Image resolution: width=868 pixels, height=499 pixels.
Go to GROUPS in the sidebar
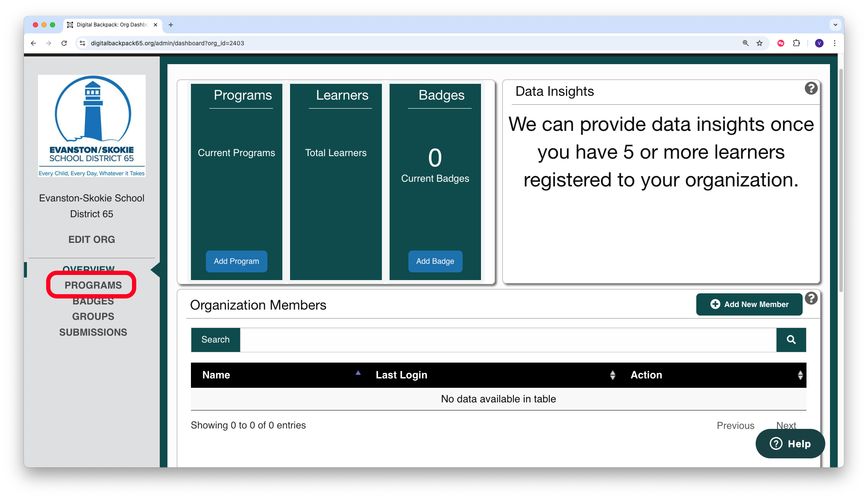93,316
